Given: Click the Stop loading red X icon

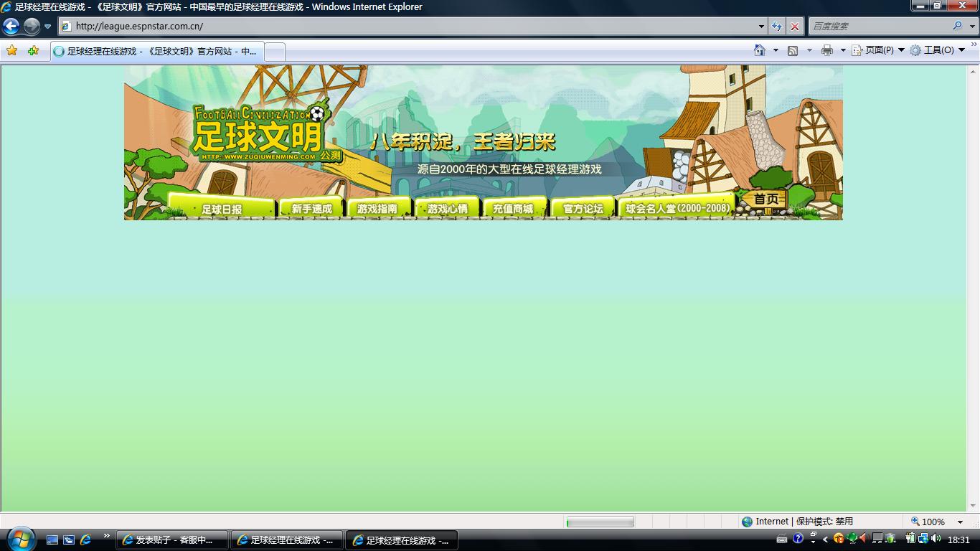Looking at the screenshot, I should point(794,26).
